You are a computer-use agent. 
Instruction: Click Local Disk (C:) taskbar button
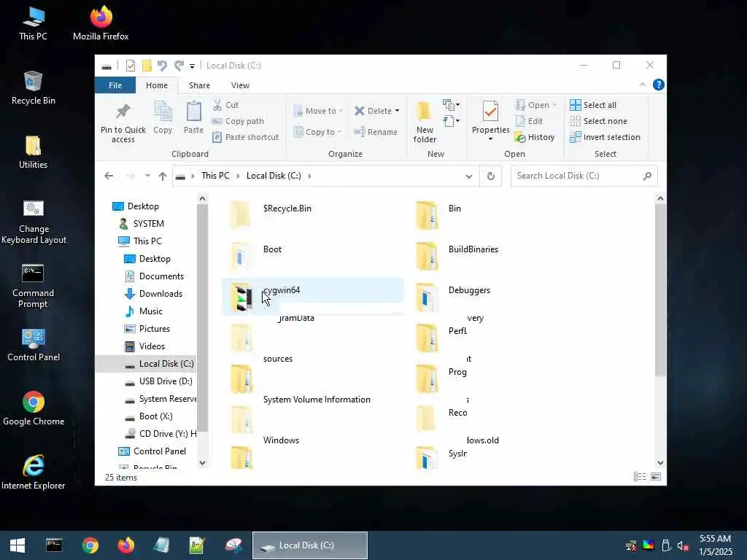pos(309,545)
